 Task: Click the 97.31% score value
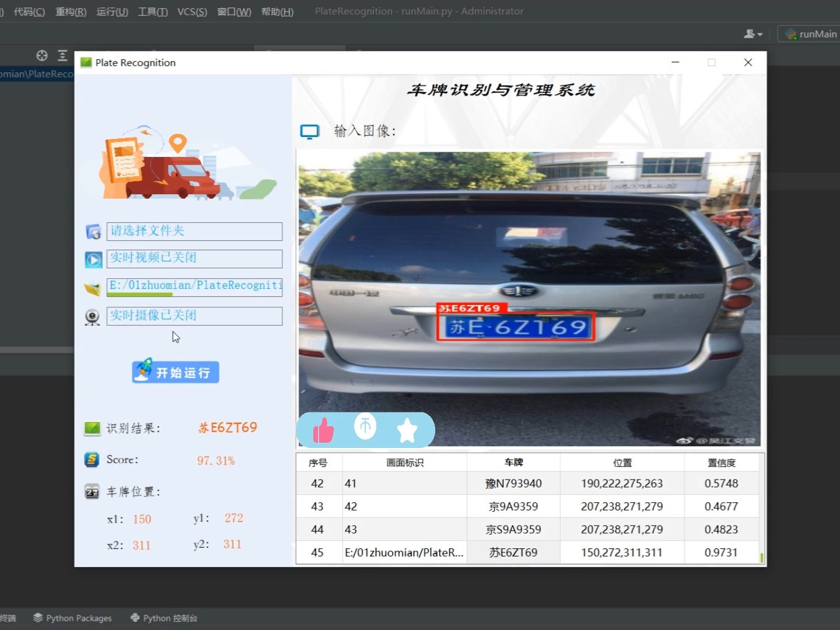click(x=216, y=461)
